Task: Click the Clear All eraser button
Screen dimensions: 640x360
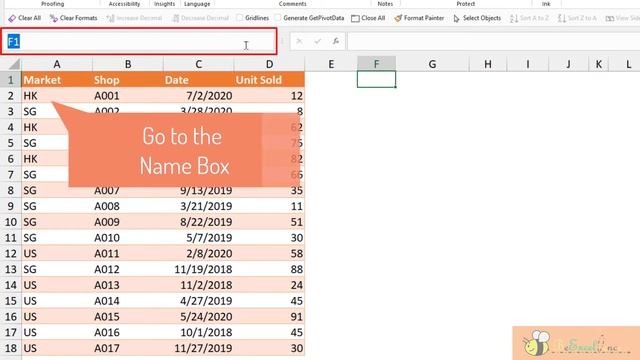Action: click(x=24, y=18)
